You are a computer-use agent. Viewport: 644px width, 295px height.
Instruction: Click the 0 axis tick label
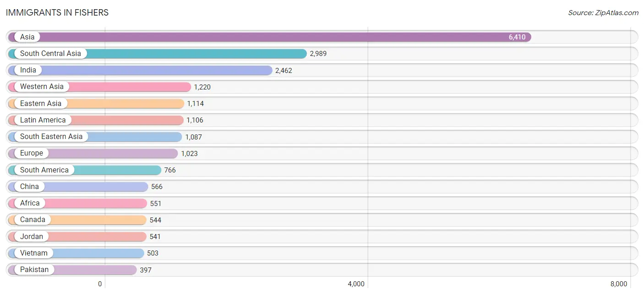coord(100,284)
